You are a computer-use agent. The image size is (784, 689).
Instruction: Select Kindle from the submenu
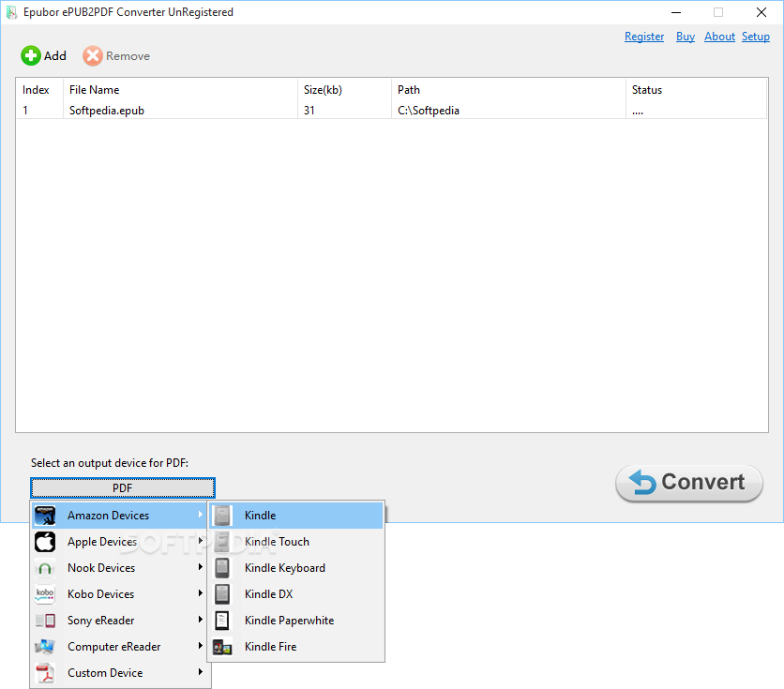click(x=296, y=516)
